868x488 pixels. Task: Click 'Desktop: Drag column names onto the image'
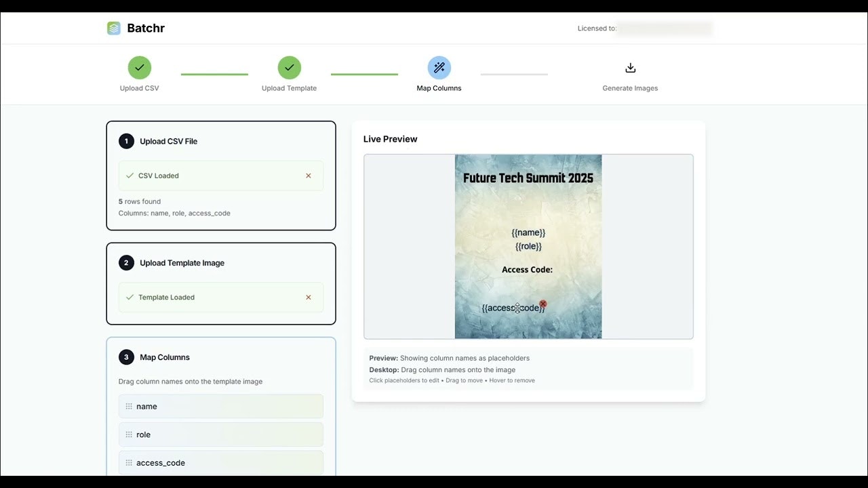tap(442, 369)
